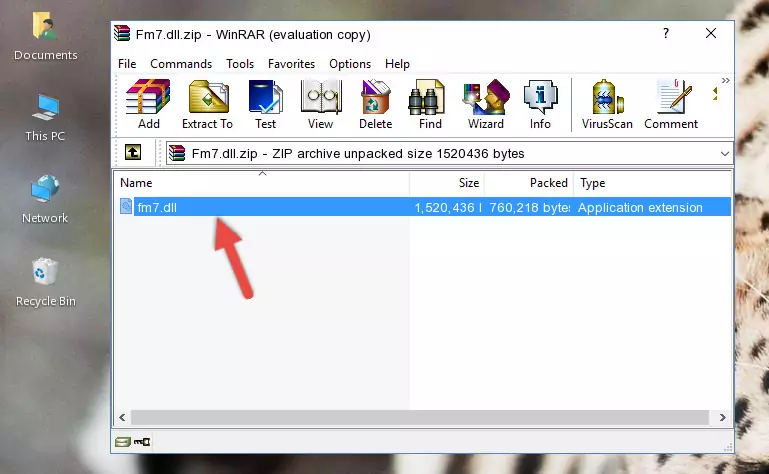Expand hidden toolbar items chevron
The image size is (769, 474).
pyautogui.click(x=725, y=80)
